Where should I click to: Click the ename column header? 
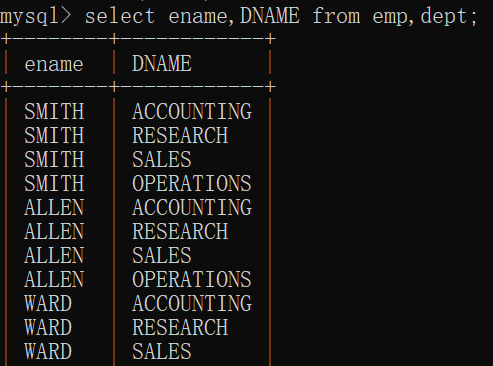pyautogui.click(x=54, y=64)
